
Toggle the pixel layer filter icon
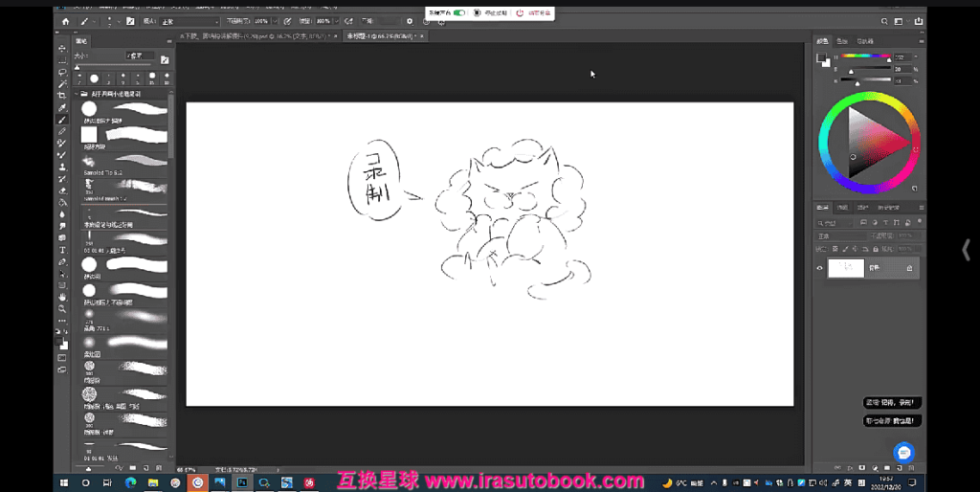pyautogui.click(x=863, y=223)
